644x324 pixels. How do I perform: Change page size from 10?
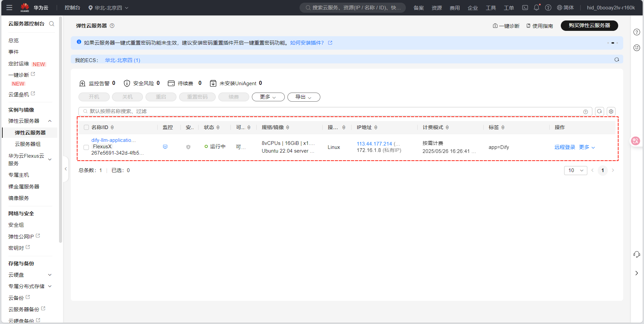pos(576,170)
